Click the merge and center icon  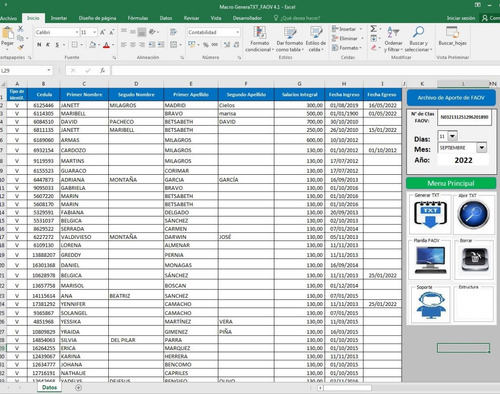173,45
